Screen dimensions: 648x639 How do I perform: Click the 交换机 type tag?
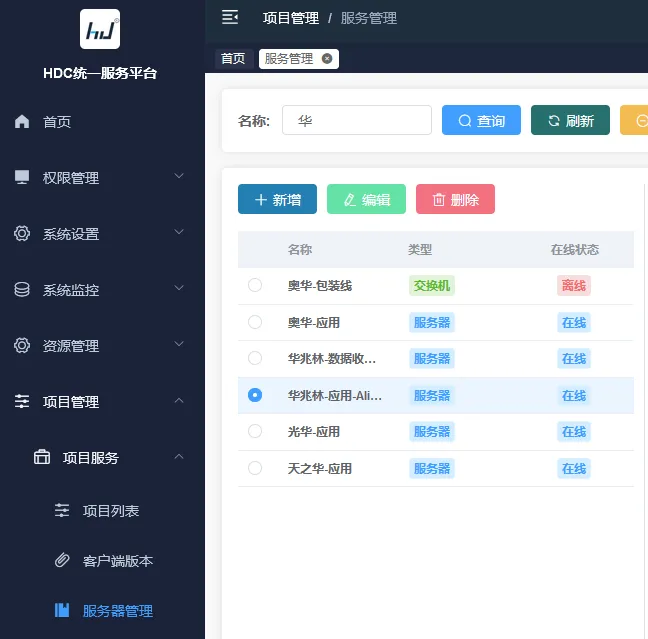click(x=432, y=286)
